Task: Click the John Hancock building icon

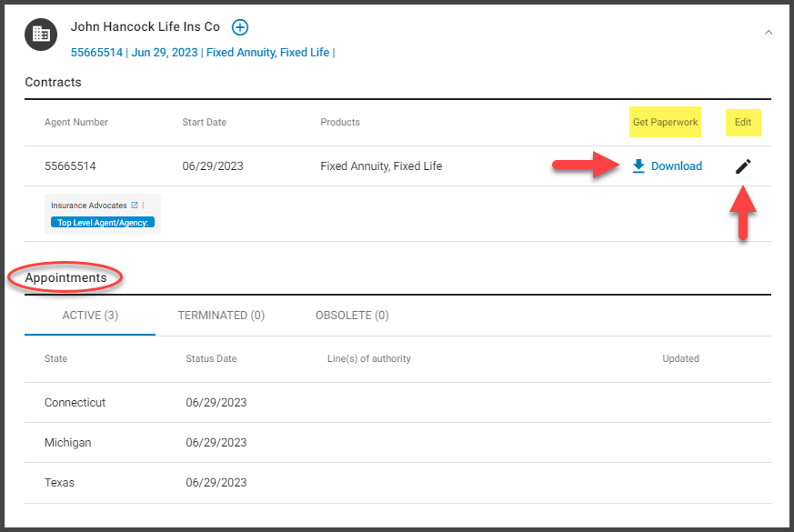Action: tap(41, 35)
